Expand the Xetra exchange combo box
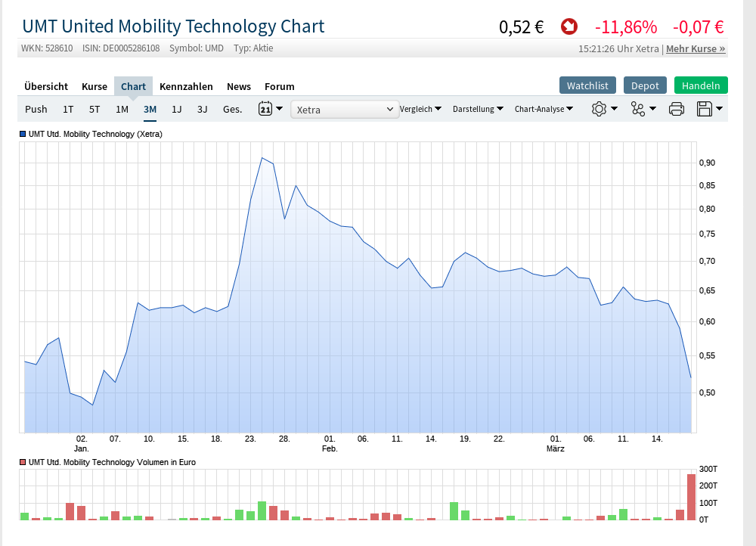756x546 pixels. (x=345, y=110)
